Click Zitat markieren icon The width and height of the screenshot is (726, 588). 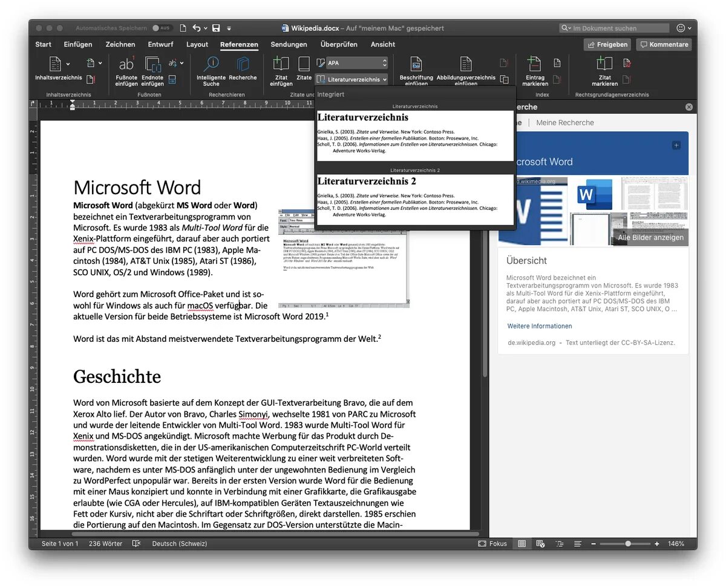(604, 64)
